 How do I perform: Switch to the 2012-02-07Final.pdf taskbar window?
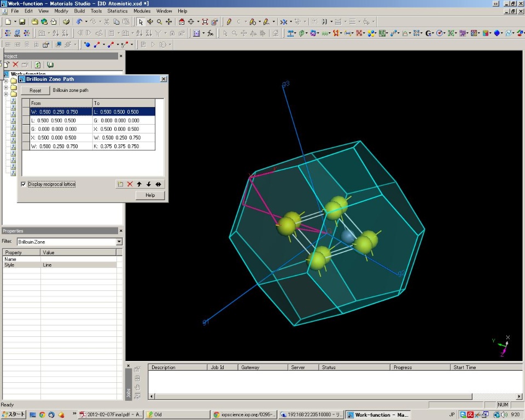pos(110,415)
